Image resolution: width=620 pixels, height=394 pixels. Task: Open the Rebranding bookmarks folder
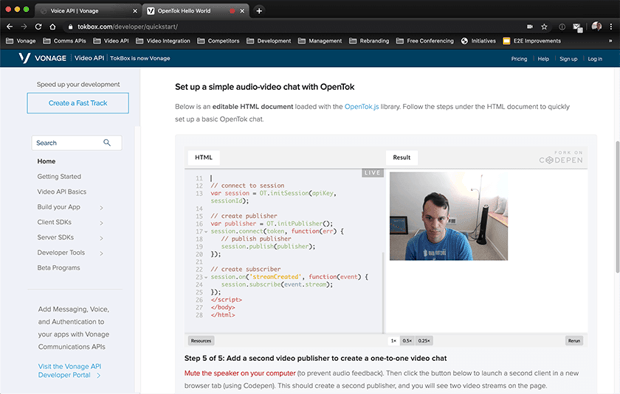pyautogui.click(x=369, y=41)
